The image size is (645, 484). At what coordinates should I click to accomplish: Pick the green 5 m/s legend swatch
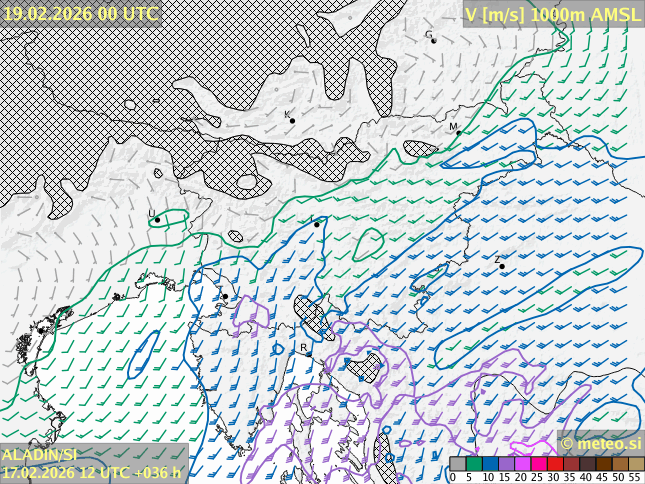[x=474, y=464]
